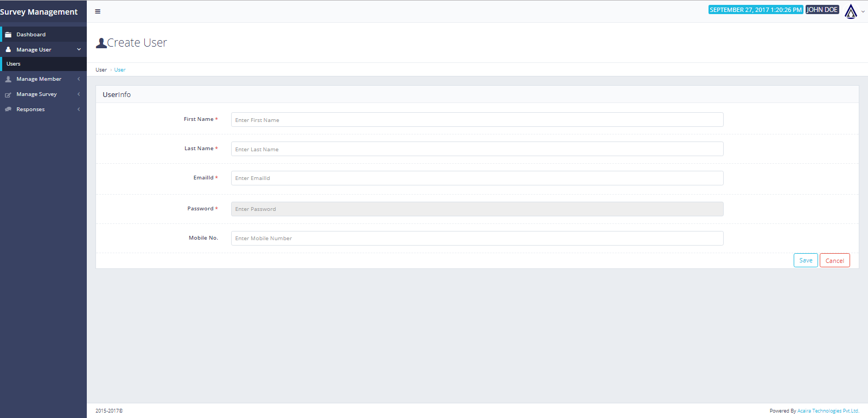Viewport: 868px width, 418px height.
Task: Open the Dashboard menu item
Action: click(x=31, y=35)
